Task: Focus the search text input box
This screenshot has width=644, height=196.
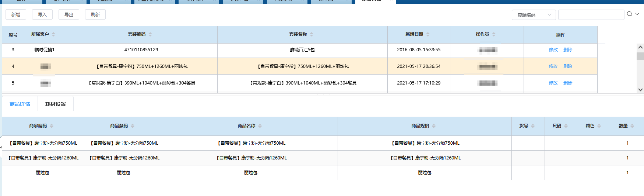Action: tap(591, 15)
